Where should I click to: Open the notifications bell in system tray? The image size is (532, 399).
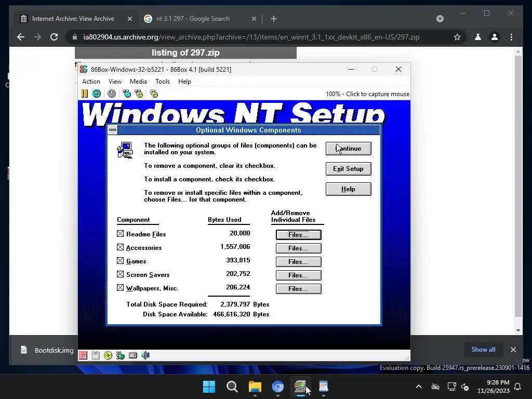[518, 387]
